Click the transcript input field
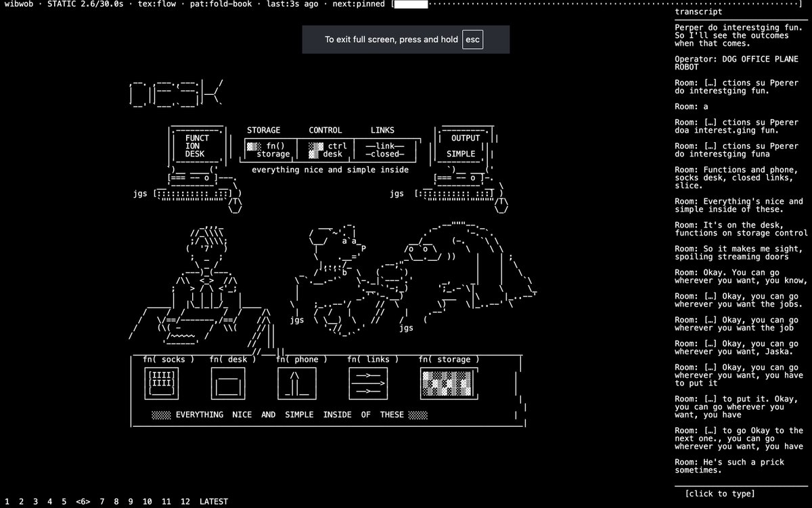 tap(720, 494)
